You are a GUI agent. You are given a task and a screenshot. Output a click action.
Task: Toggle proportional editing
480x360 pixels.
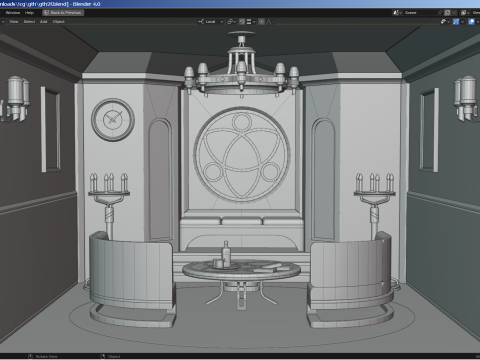[262, 22]
